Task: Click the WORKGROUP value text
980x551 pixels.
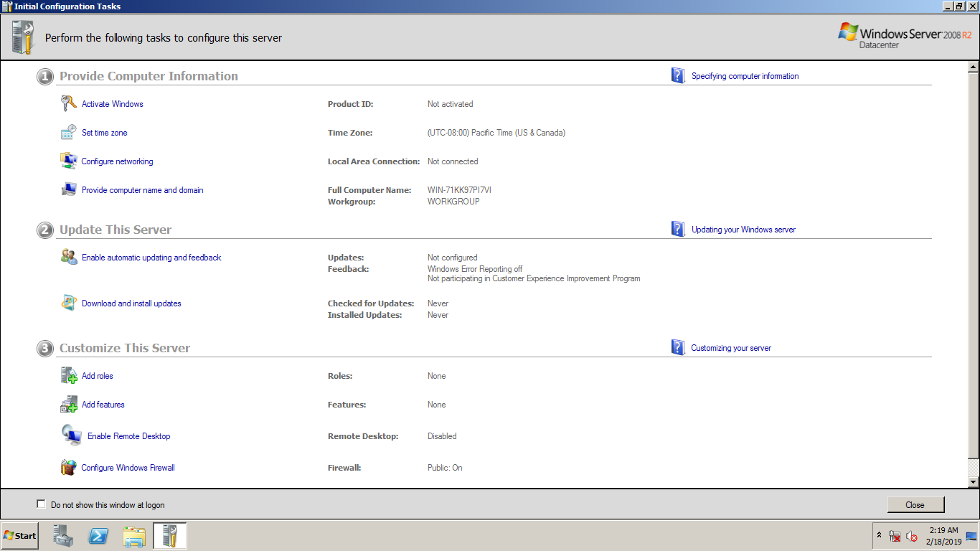Action: (453, 202)
